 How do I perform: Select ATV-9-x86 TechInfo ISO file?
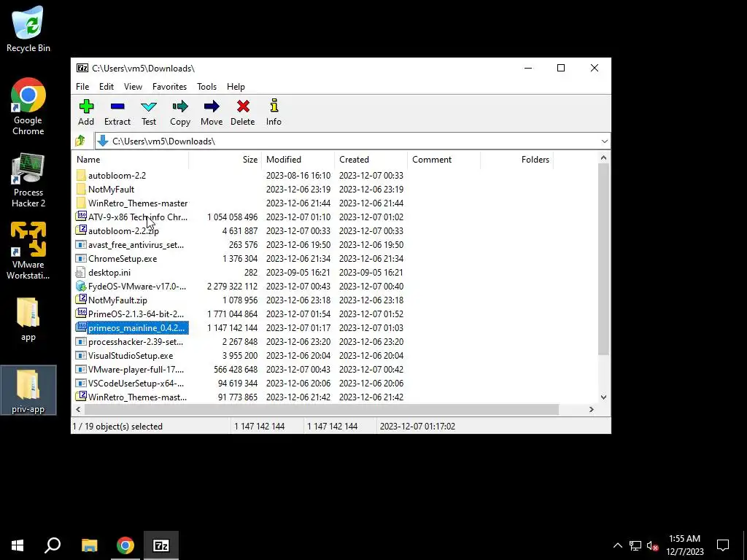click(x=138, y=217)
